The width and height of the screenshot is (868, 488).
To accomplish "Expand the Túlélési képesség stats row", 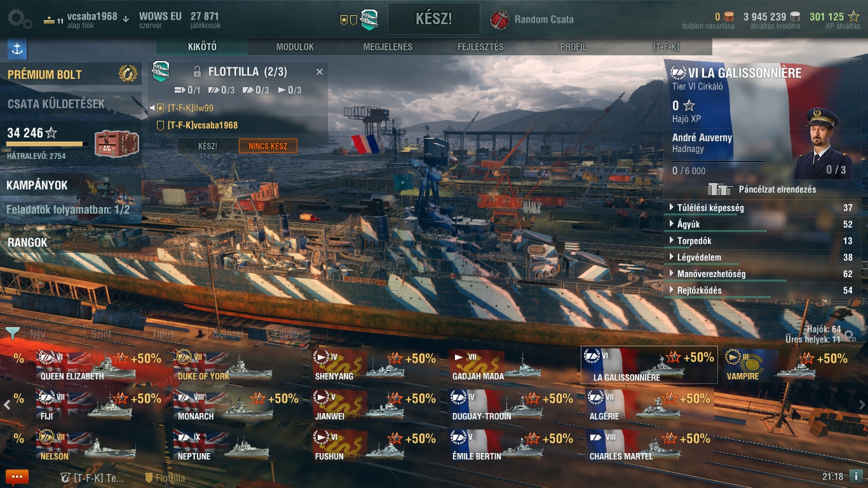I will coord(762,208).
